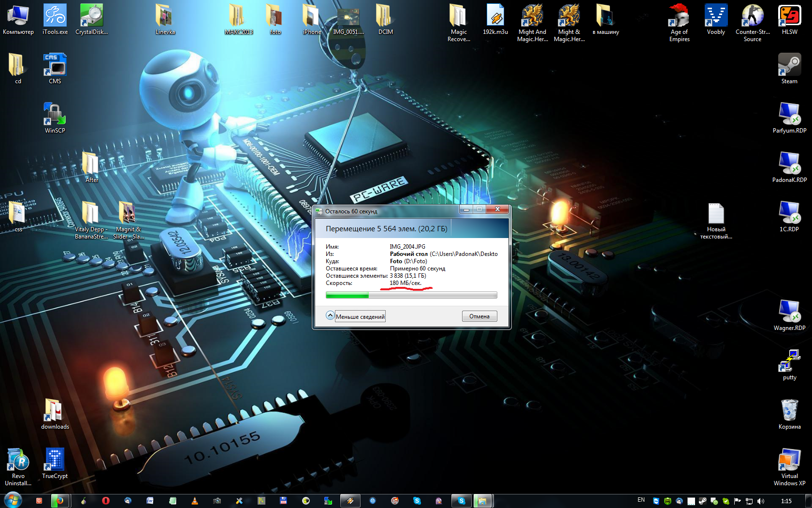
Task: Click the file transfer progress bar
Action: (411, 295)
